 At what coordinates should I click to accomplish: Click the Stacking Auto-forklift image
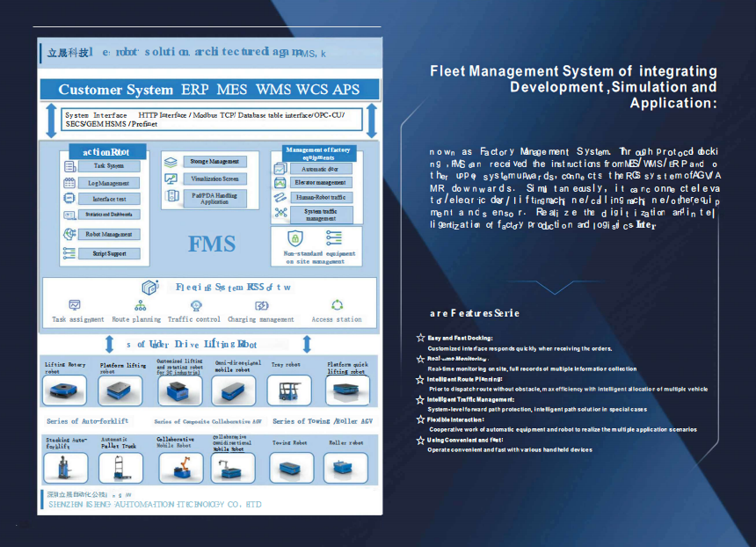pyautogui.click(x=65, y=468)
